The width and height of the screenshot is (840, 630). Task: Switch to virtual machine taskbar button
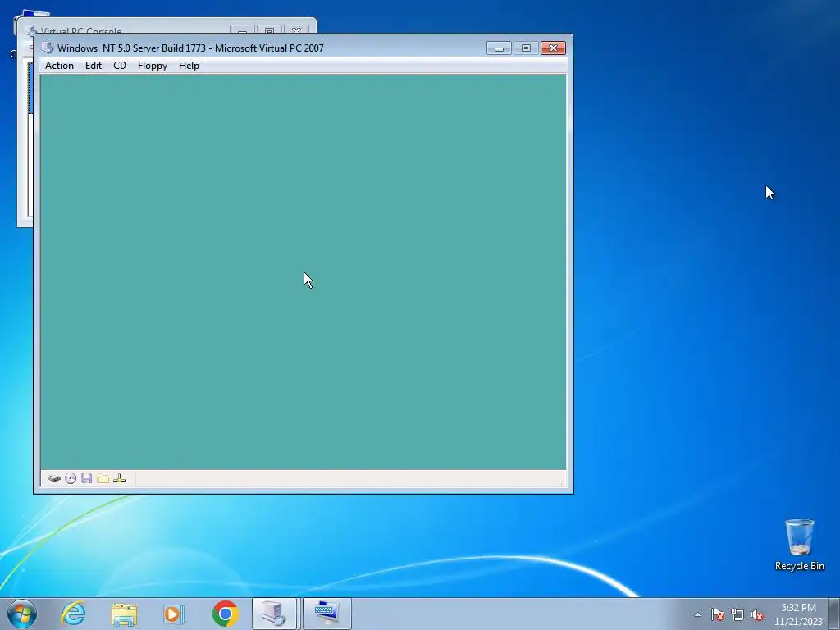pyautogui.click(x=326, y=614)
